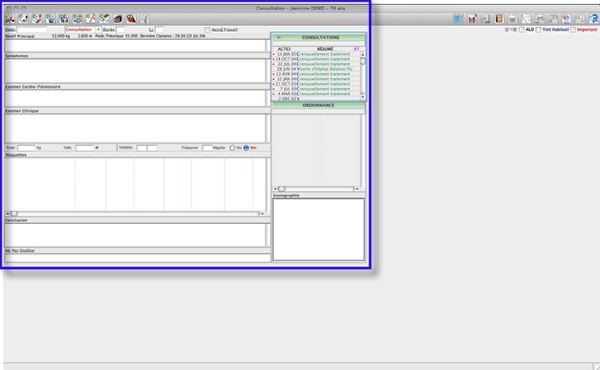Open the Consultation type dropdown
The image size is (600, 370).
click(x=98, y=29)
